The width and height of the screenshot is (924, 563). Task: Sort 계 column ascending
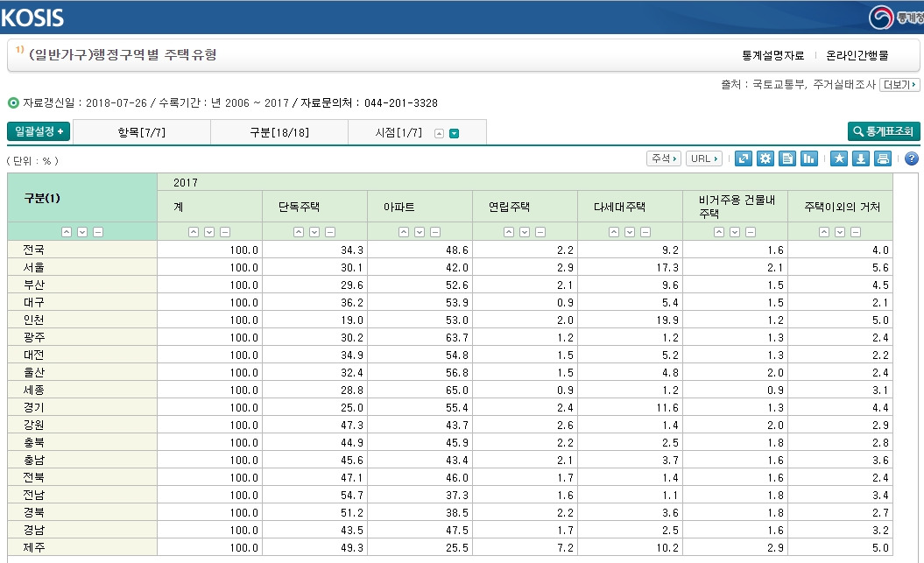(194, 232)
